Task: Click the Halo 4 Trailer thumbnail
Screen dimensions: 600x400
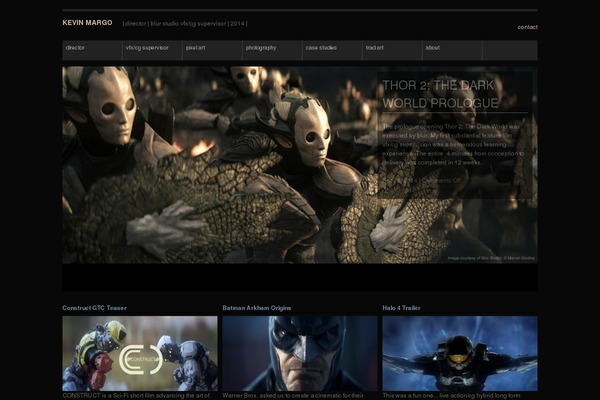Action: (460, 353)
